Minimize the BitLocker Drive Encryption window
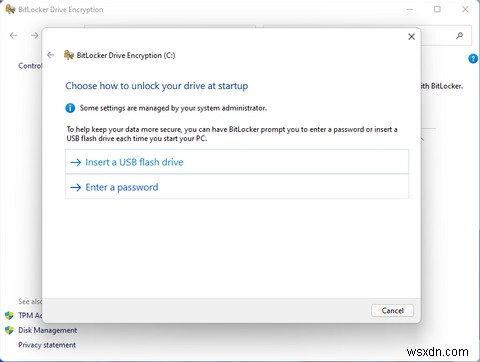Image resolution: width=480 pixels, height=362 pixels. point(410,9)
